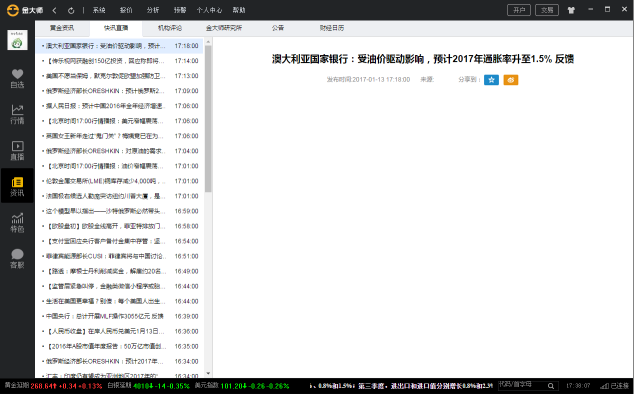The width and height of the screenshot is (634, 394).
Task: Click the news list scrollbar thumb
Action: pyautogui.click(x=208, y=118)
